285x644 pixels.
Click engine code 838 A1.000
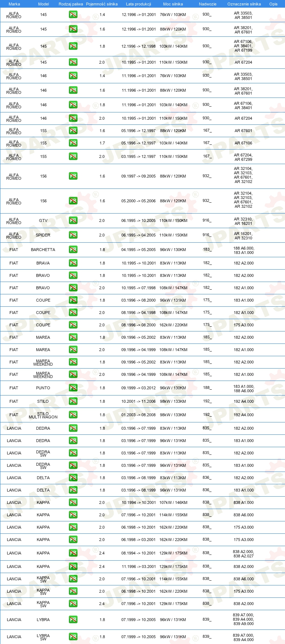[243, 502]
